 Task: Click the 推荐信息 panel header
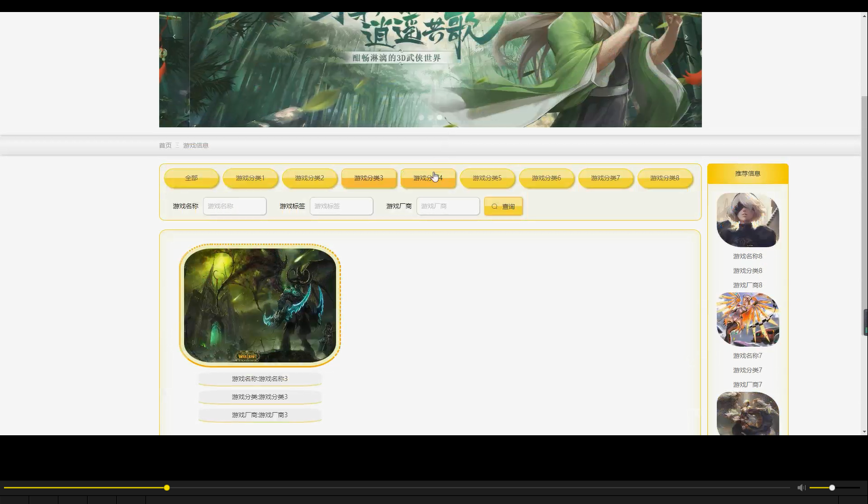click(748, 174)
